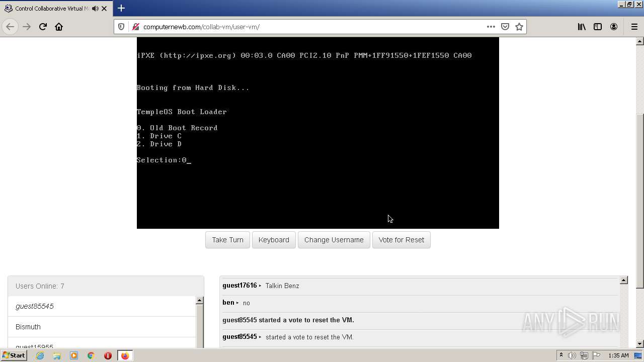Open the on-screen Keyboard button
Image resolution: width=644 pixels, height=362 pixels.
pos(274,240)
